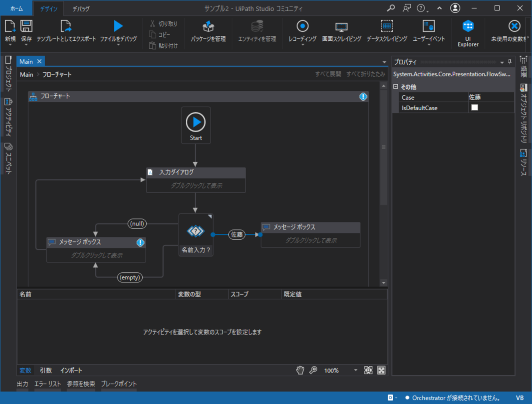Start 画面スクレイピング
Screen dimensions: 532x404
coord(341,31)
